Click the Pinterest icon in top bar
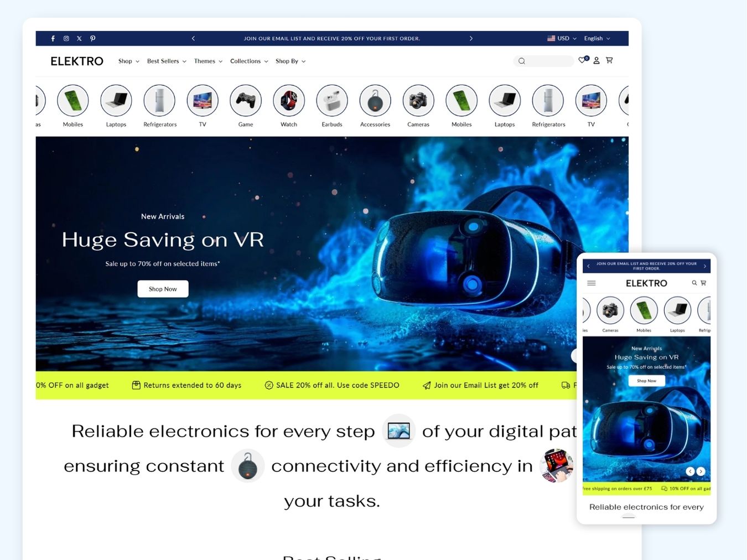 click(x=92, y=38)
